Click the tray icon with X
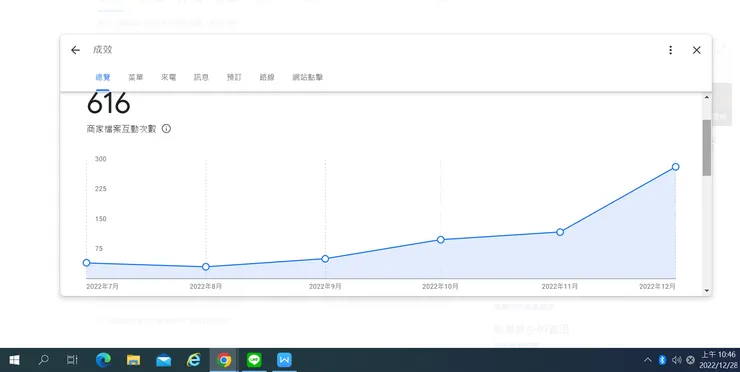Viewport: 740px width, 372px height. coord(690,360)
